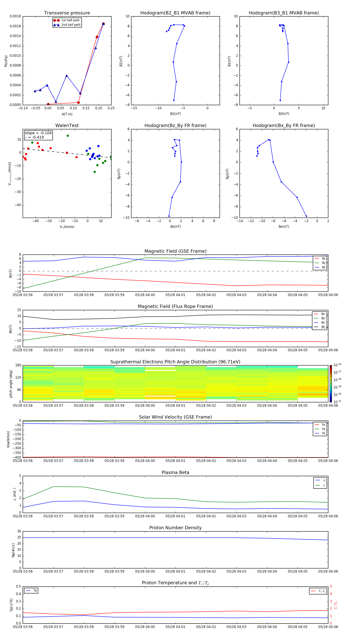Click the '10^-31' colorbar label
351x644 pixels.
[337, 402]
